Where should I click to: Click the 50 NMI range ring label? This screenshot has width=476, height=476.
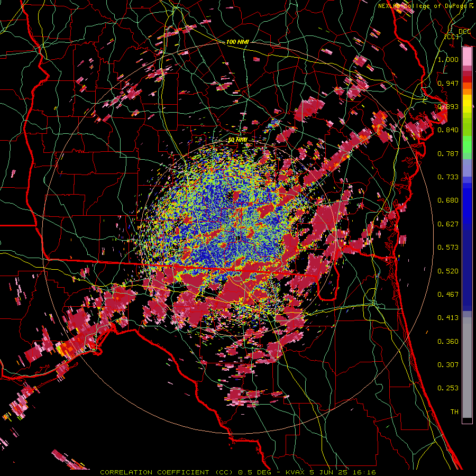(x=237, y=140)
